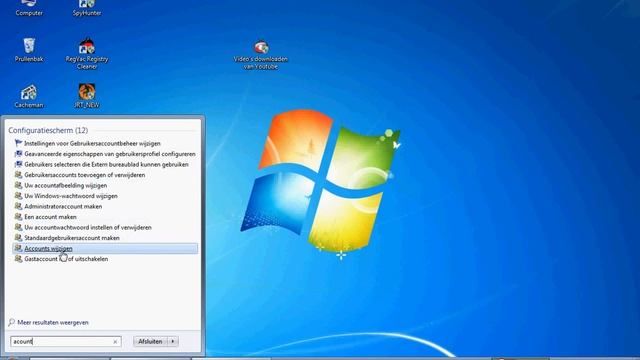Select Gebruikers selecteren die Extern bureaublad kunnen gebruiken

[x=106, y=164]
